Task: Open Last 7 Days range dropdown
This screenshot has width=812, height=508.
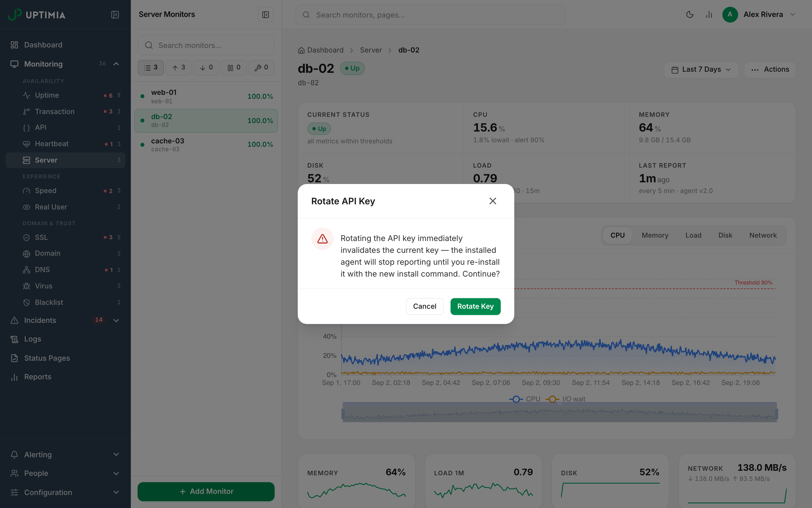Action: (701, 69)
